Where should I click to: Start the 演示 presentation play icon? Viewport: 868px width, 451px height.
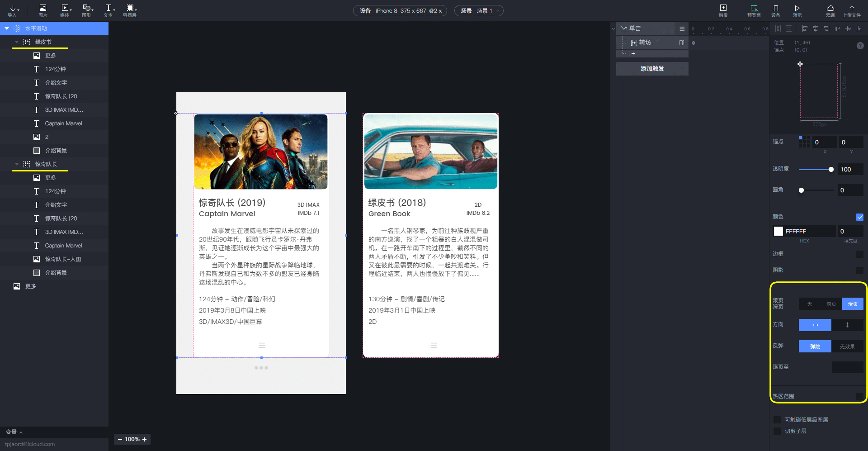pyautogui.click(x=797, y=10)
